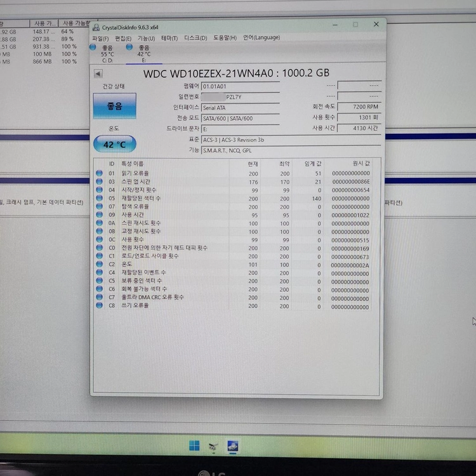Viewport: 476px width, 476px height.
Task: Close the CrystalDiskInfo window
Action: (x=376, y=24)
